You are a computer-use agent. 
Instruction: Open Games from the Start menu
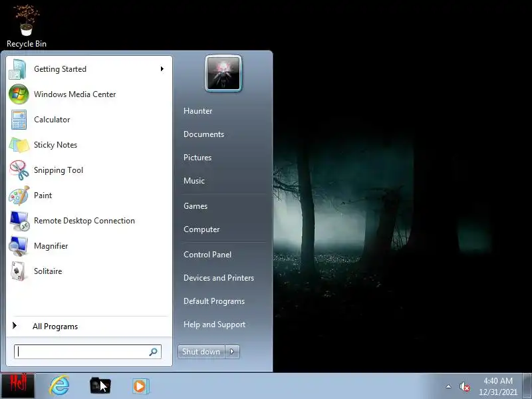(196, 206)
